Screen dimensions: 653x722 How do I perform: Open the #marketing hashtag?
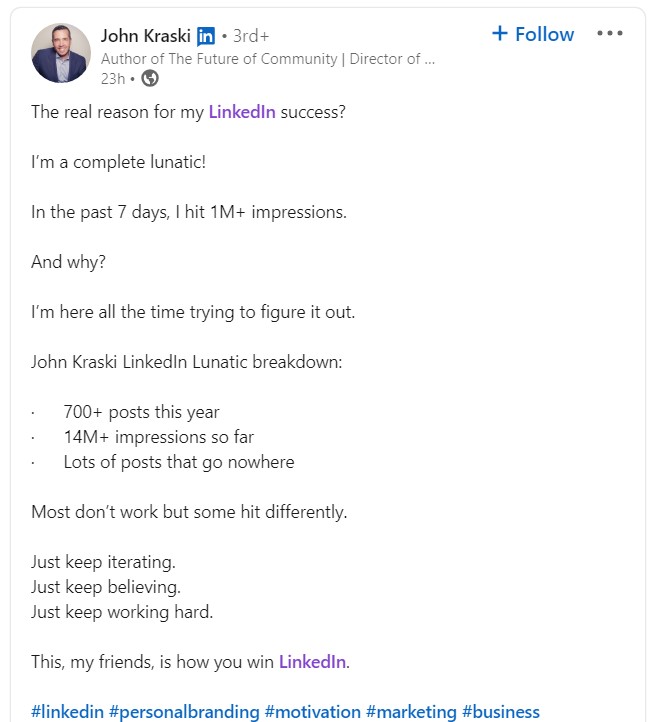point(411,712)
